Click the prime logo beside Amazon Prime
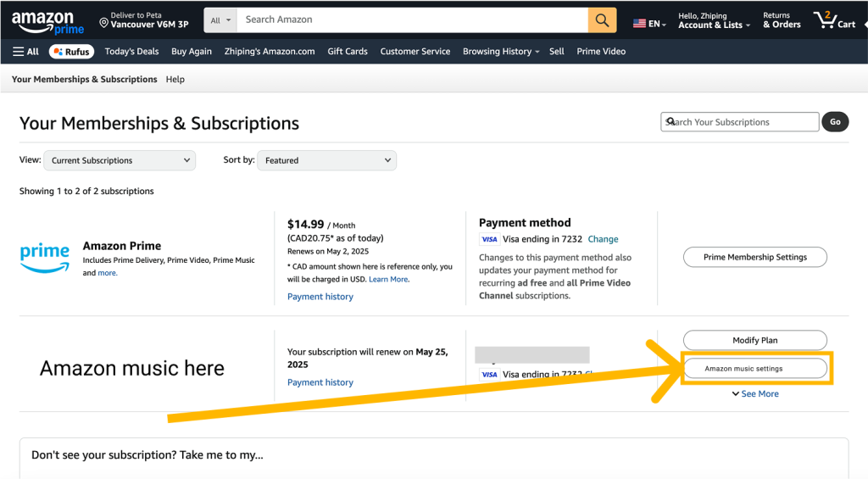The image size is (868, 479). pos(45,258)
